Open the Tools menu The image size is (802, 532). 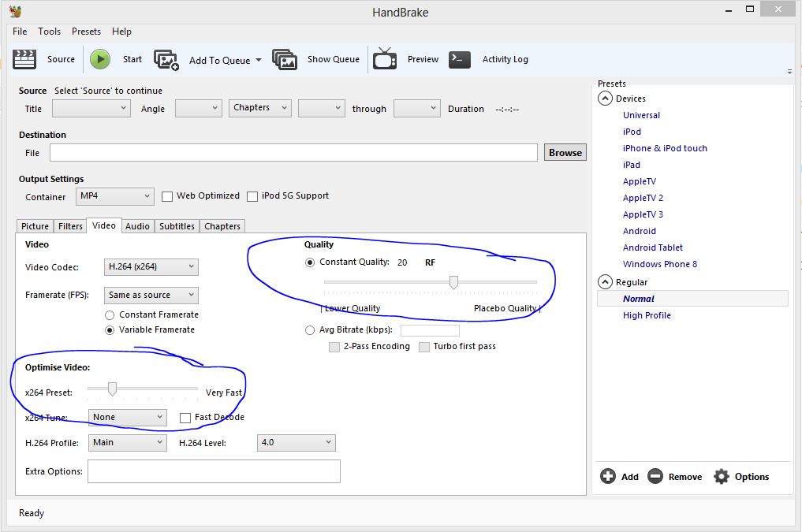[x=50, y=32]
